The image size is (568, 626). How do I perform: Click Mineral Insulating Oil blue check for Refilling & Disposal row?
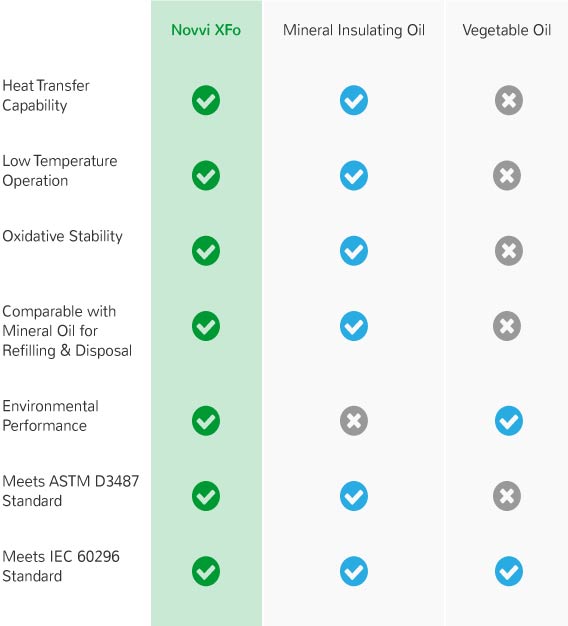coord(354,326)
